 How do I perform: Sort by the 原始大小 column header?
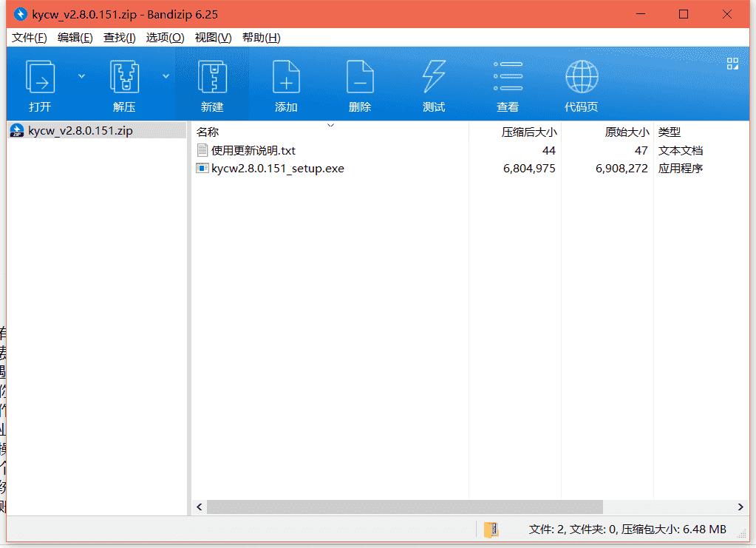click(627, 132)
